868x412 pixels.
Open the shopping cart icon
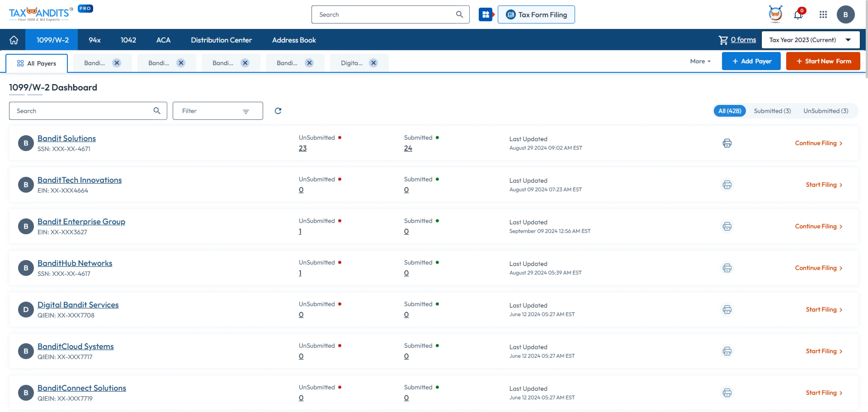click(723, 40)
